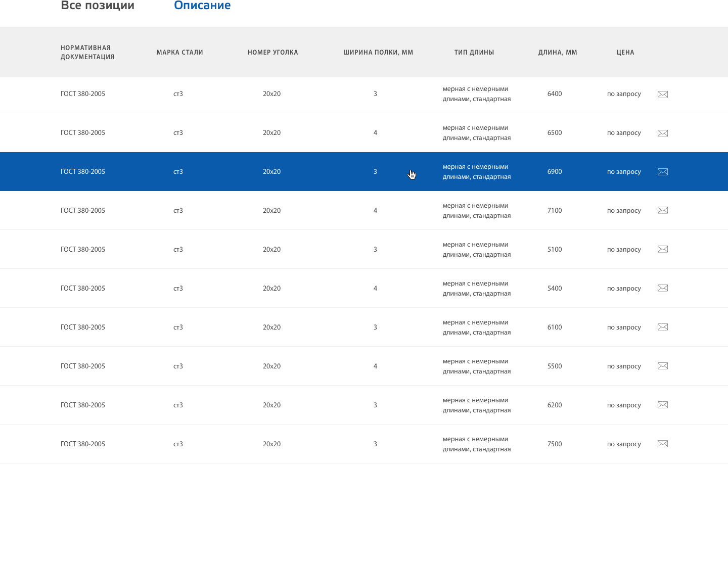
Task: Click the envelope icon in the 6500 length row
Action: tap(663, 133)
